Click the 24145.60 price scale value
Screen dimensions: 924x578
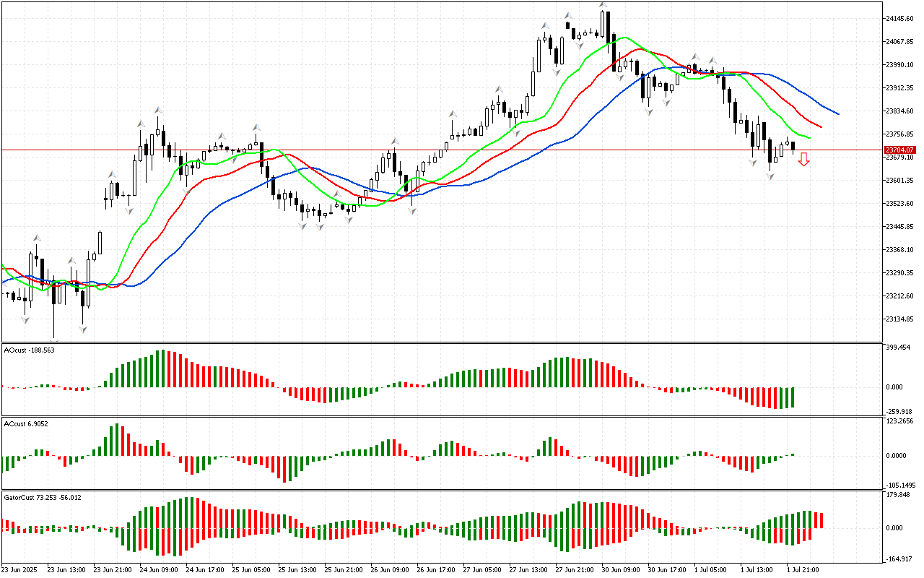[x=900, y=18]
